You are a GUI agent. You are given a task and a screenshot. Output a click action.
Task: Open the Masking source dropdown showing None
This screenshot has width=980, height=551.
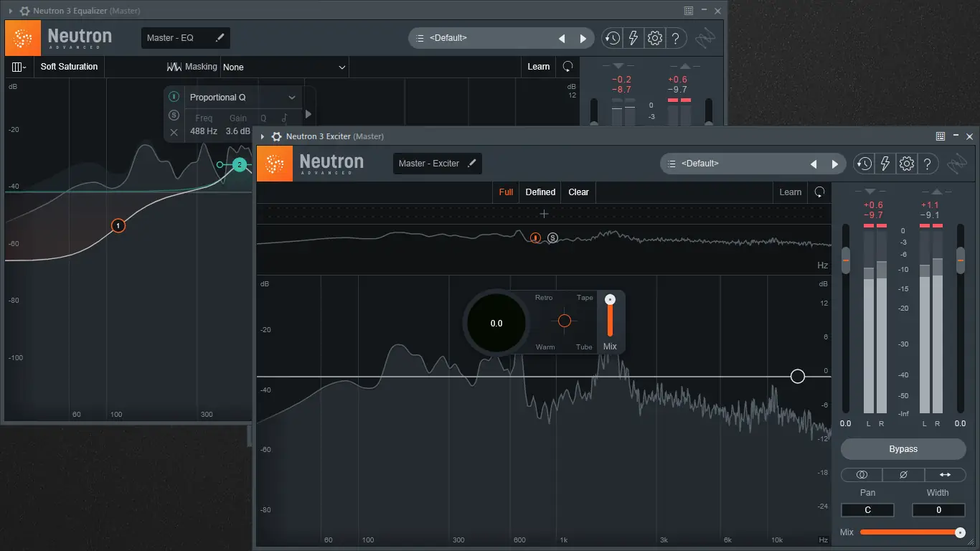pos(285,67)
